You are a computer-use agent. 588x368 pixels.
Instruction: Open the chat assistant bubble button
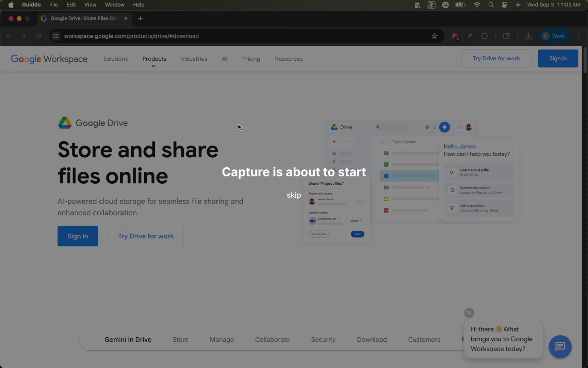(560, 347)
